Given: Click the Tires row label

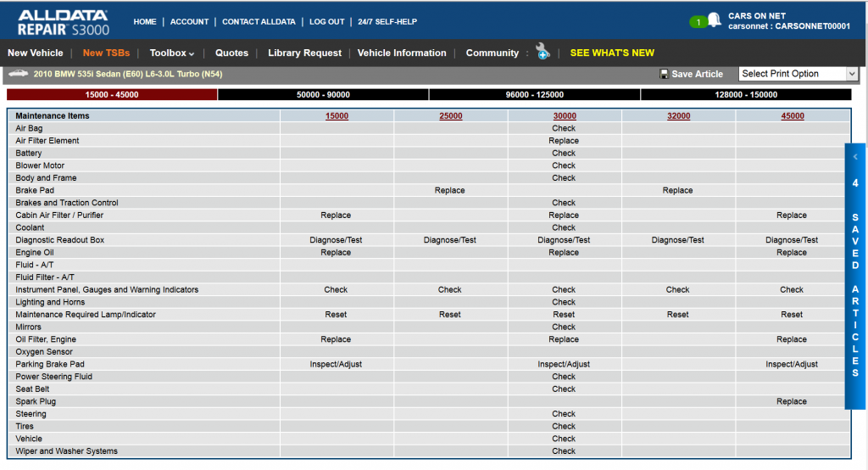Looking at the screenshot, I should pos(25,426).
